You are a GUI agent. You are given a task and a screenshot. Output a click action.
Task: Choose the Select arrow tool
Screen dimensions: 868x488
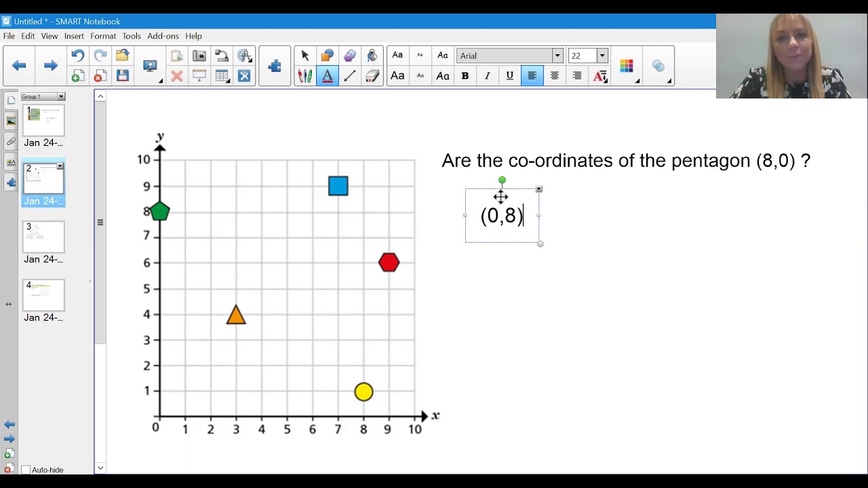tap(305, 56)
